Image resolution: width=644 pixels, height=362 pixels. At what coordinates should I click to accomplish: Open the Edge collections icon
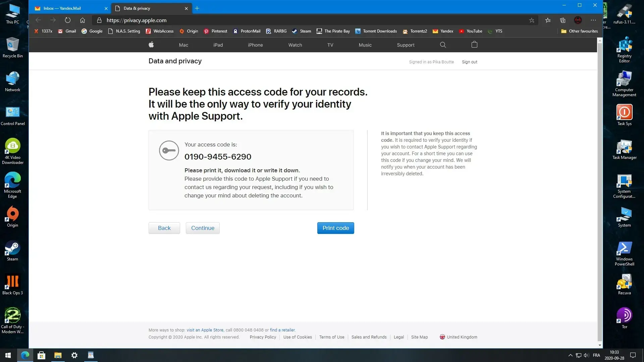point(562,20)
